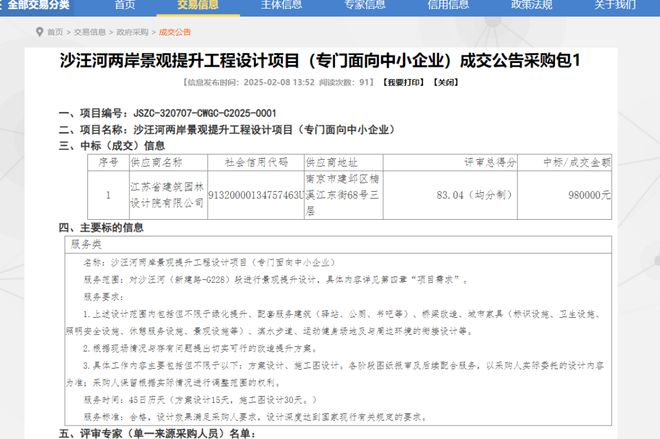Open the 关于我们 nav tab
The width and height of the screenshot is (660, 439).
pyautogui.click(x=615, y=5)
